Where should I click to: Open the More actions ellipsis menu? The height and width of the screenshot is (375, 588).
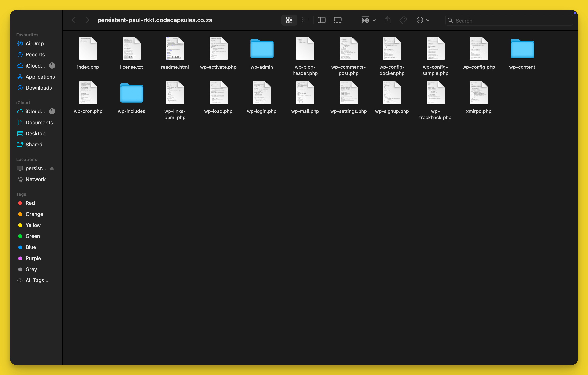pos(423,20)
